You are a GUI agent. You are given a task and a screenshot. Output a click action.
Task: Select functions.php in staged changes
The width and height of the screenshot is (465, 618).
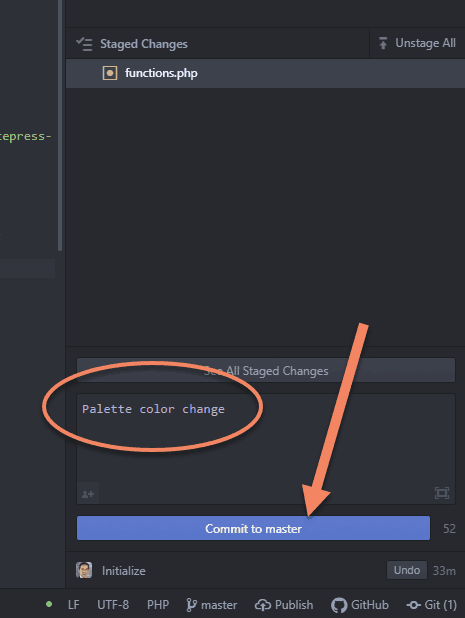click(265, 73)
